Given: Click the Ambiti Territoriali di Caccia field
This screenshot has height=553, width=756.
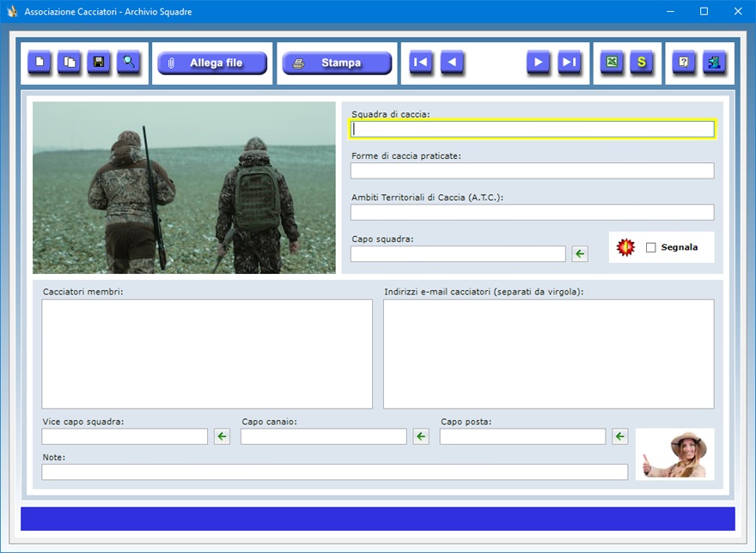Looking at the screenshot, I should coord(533,212).
